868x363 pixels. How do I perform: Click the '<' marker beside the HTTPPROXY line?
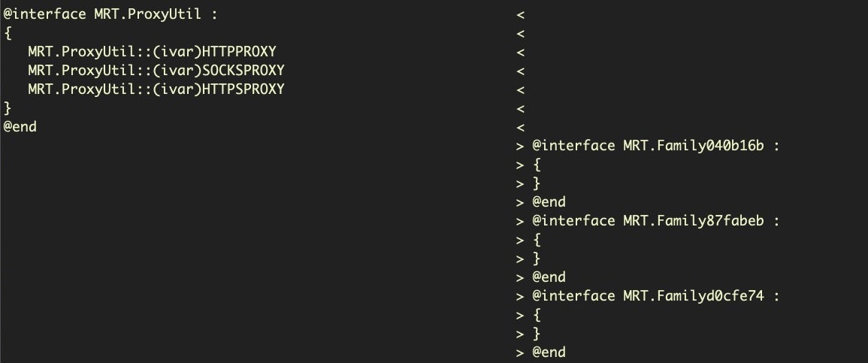(520, 52)
